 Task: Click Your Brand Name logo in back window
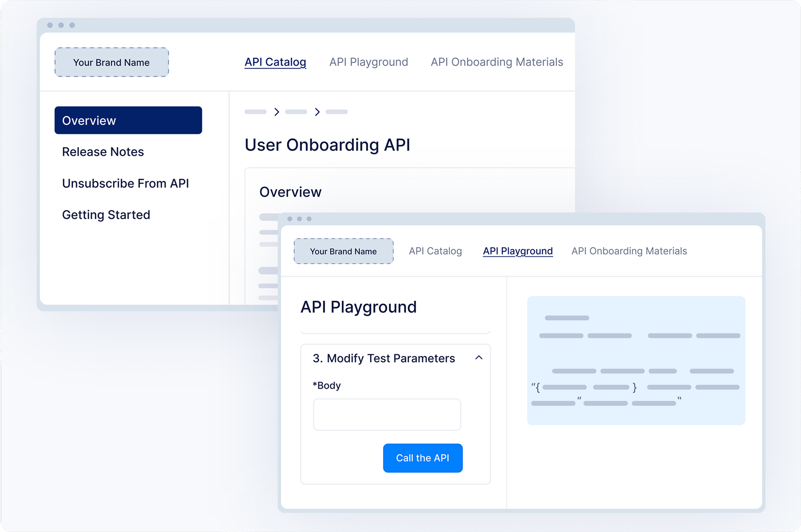click(111, 62)
